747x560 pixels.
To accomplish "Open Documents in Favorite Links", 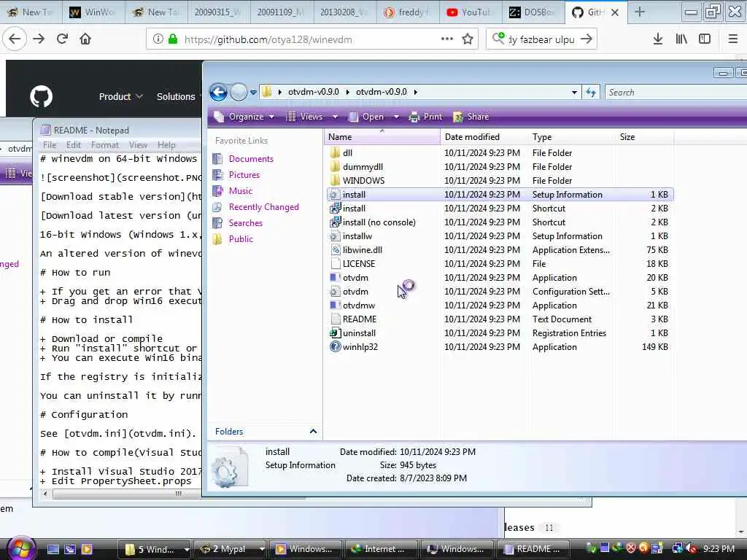I will click(251, 158).
